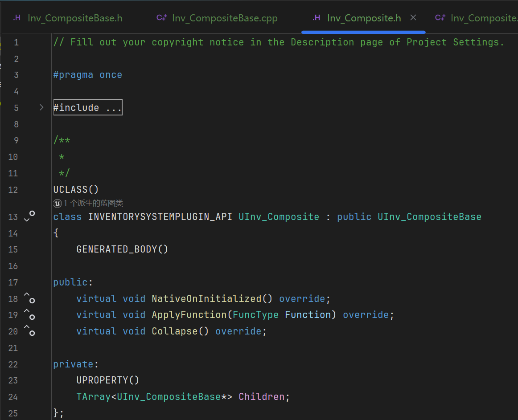This screenshot has height=420, width=518.
Task: Click the NativeOnInitialized function name
Action: coord(206,299)
